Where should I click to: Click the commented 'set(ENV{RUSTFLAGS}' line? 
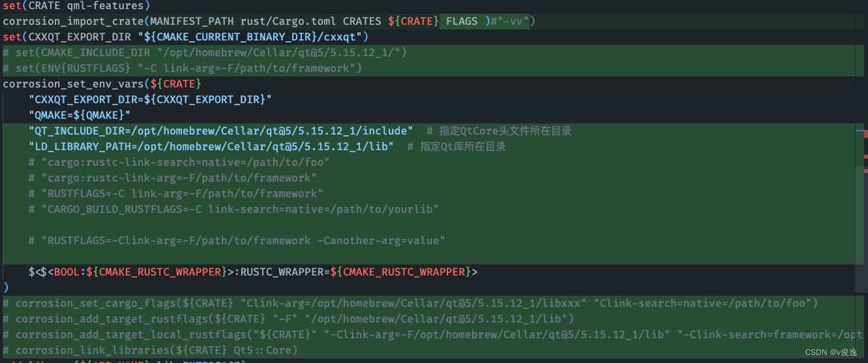pos(182,68)
